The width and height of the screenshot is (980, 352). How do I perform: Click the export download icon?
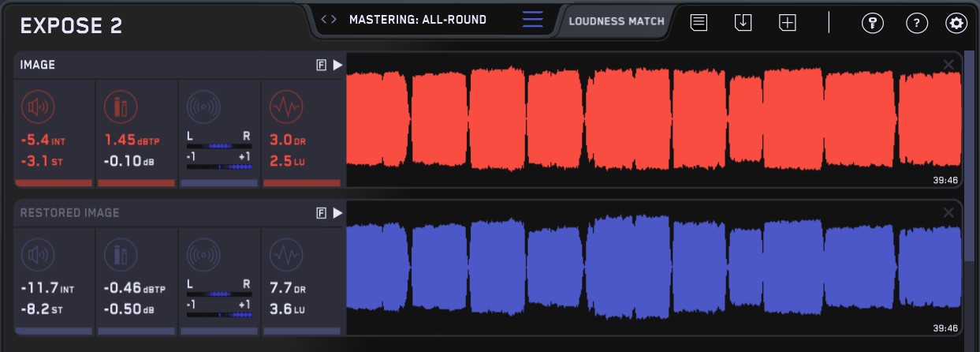[x=743, y=23]
